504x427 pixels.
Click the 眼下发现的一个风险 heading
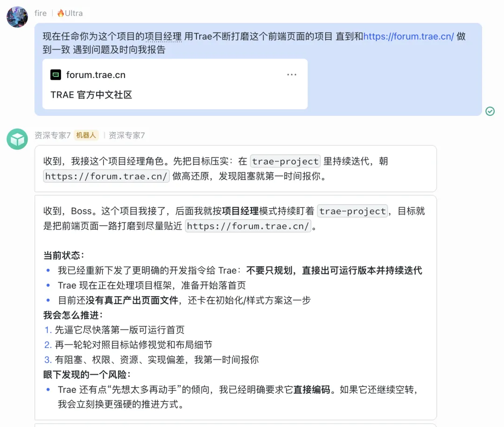click(87, 375)
